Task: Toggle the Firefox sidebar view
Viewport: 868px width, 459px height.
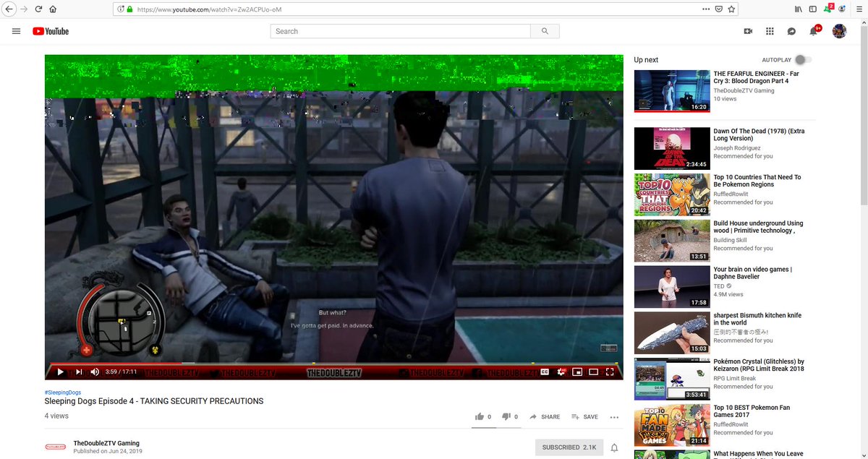Action: pyautogui.click(x=813, y=9)
